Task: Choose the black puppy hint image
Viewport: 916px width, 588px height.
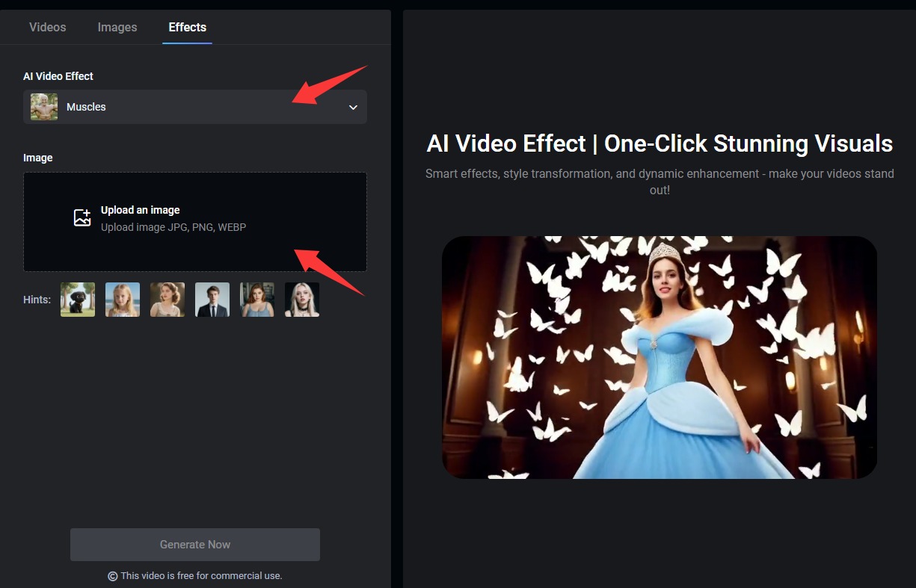Action: 78,300
